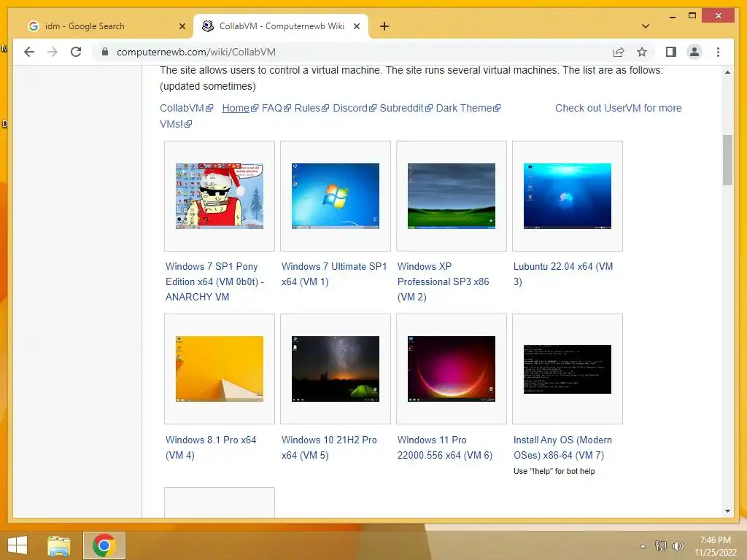This screenshot has height=560, width=747.
Task: Open the FAQ link
Action: (276, 108)
